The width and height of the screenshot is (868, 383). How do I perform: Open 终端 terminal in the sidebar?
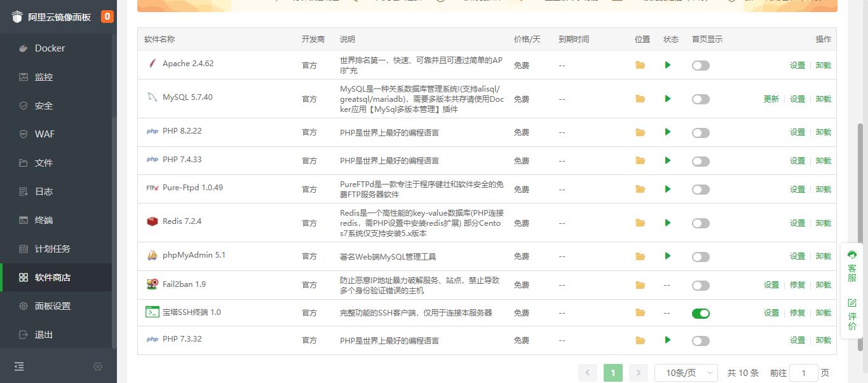(57, 220)
